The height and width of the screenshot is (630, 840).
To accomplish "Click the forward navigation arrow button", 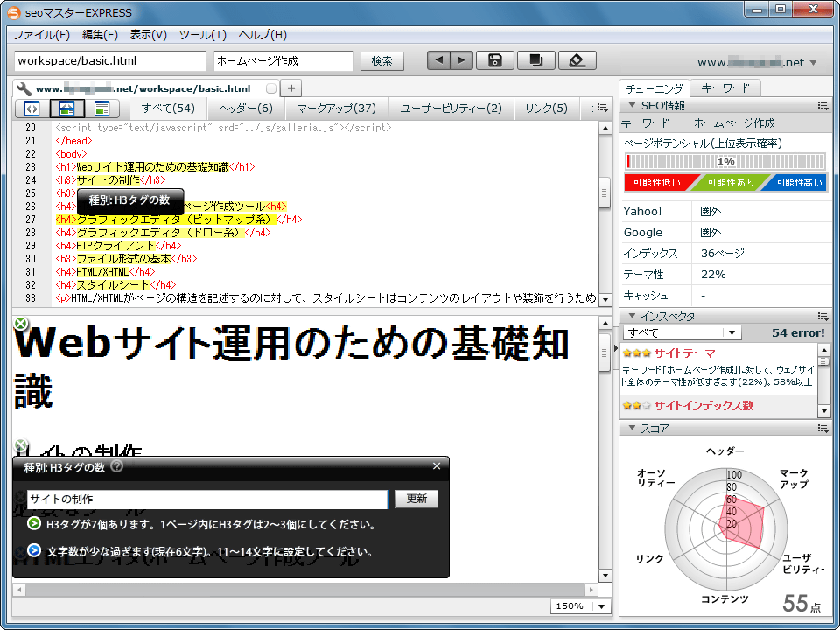I will pyautogui.click(x=461, y=60).
